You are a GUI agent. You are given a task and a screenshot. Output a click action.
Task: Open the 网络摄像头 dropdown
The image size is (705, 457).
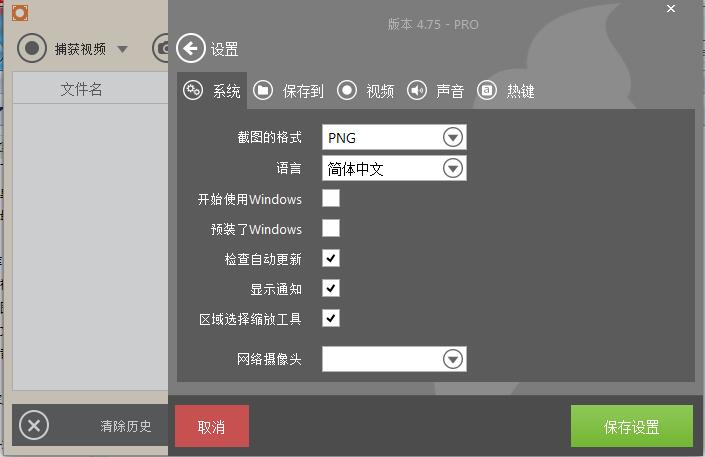tap(394, 359)
